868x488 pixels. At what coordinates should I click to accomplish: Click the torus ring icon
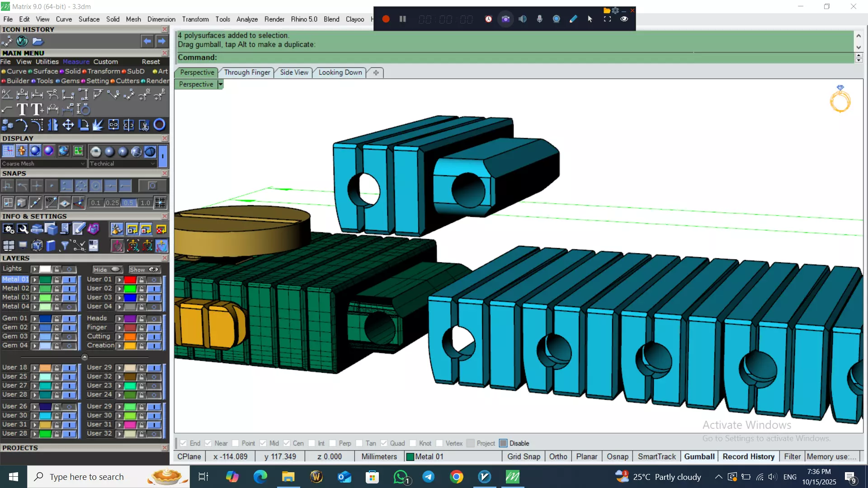tap(159, 125)
